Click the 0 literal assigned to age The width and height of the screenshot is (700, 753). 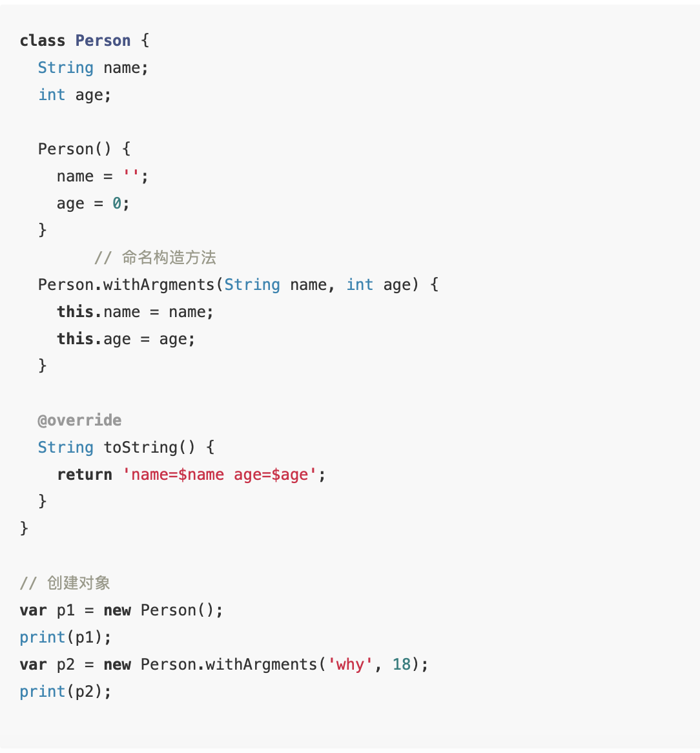[117, 203]
